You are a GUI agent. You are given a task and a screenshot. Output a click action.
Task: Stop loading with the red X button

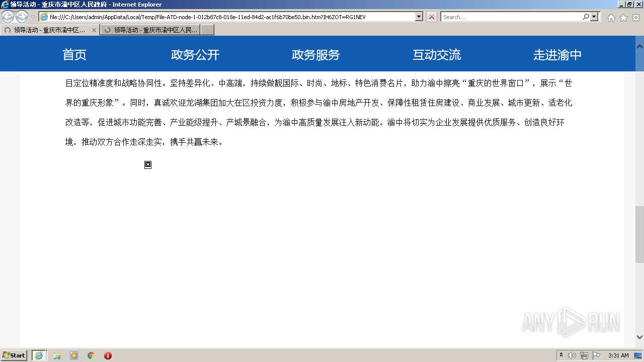(432, 17)
